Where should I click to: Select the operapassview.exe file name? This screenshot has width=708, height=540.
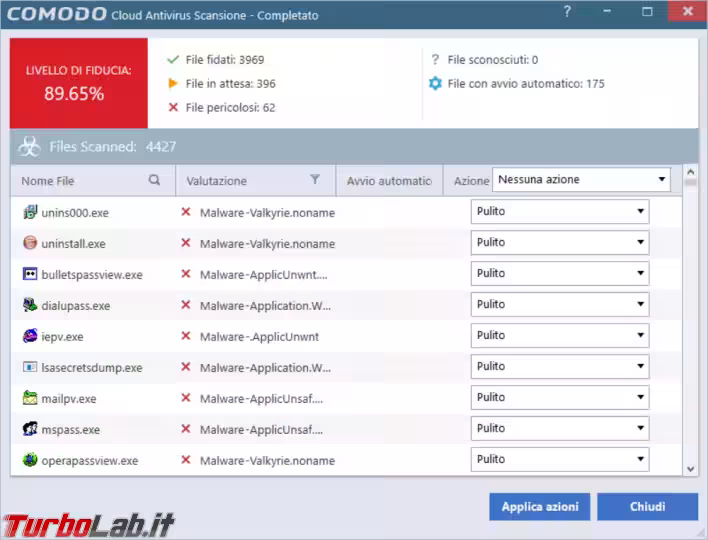tap(90, 461)
